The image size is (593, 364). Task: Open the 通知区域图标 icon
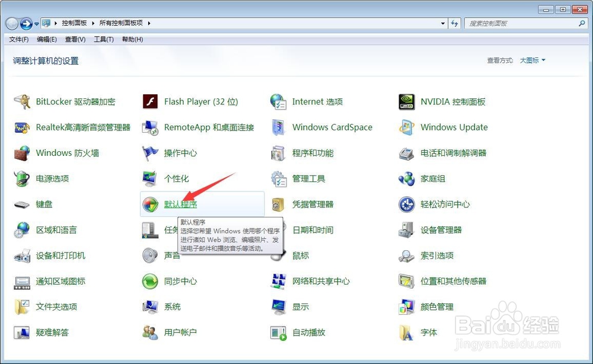coord(22,282)
